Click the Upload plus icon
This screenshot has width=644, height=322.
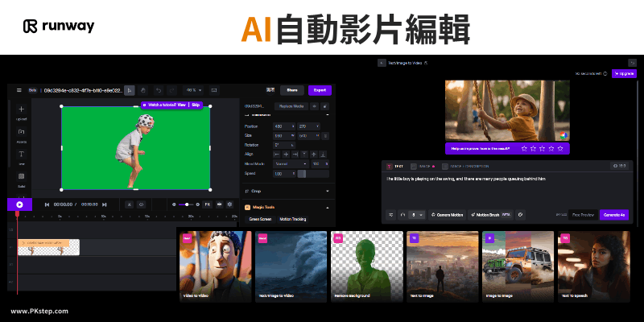coord(22,109)
